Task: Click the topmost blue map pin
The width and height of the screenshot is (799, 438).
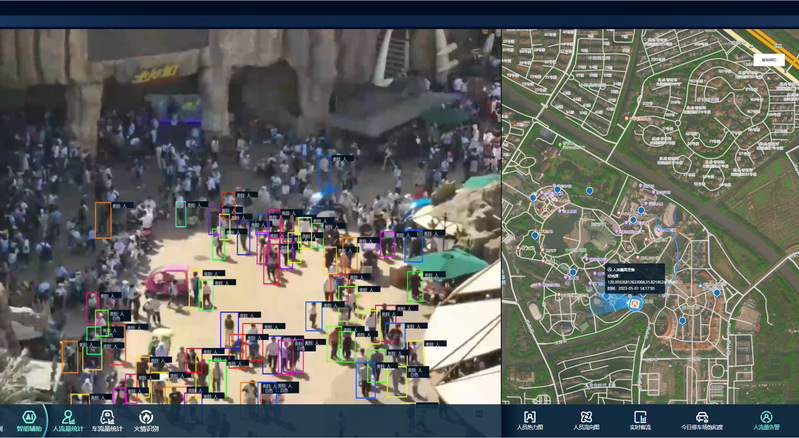Action: 590,189
